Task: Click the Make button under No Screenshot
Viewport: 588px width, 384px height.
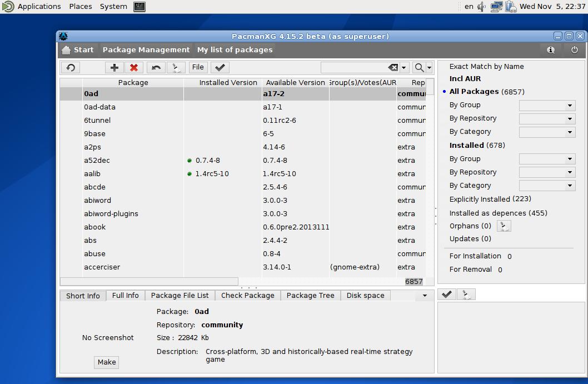Action: tap(107, 362)
